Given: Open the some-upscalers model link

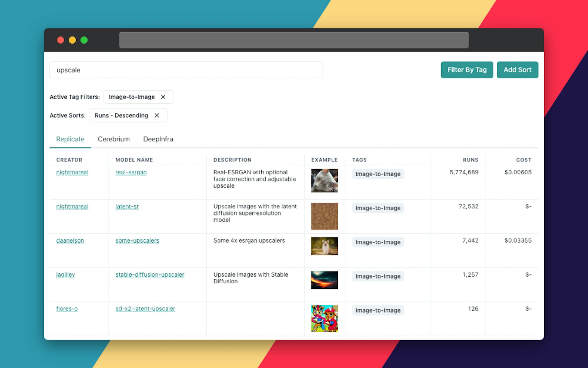Looking at the screenshot, I should 137,240.
